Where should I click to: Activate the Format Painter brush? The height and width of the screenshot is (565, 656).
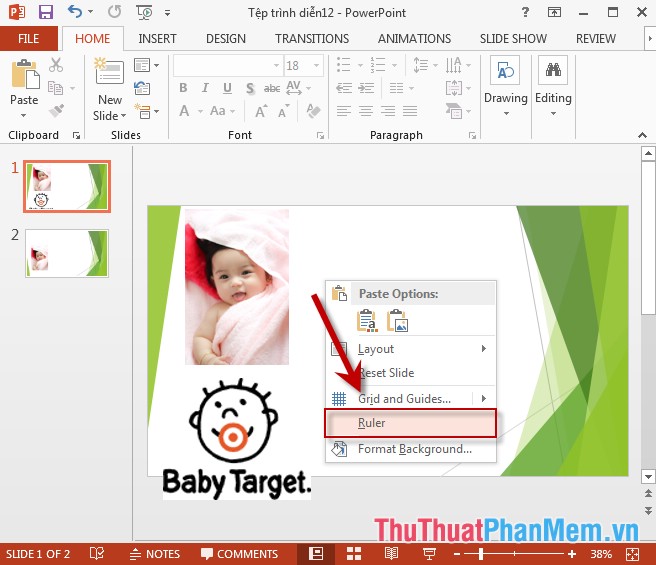56,110
